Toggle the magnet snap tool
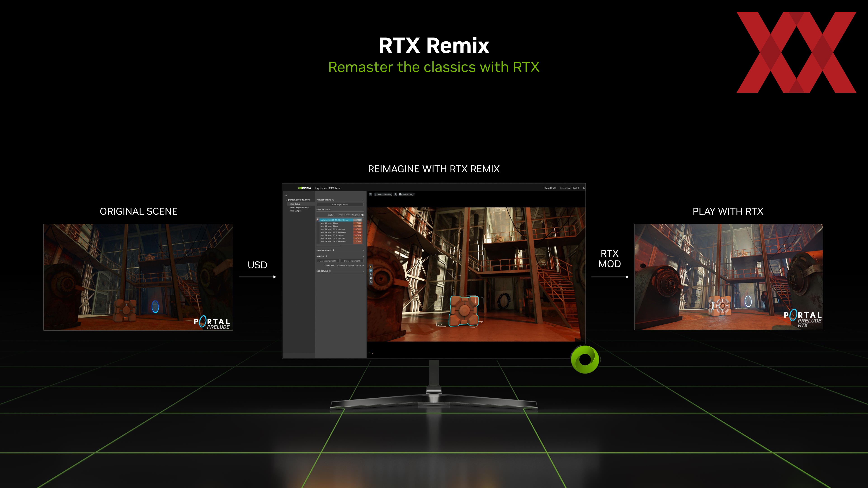Viewport: 868px width, 488px height. [371, 283]
